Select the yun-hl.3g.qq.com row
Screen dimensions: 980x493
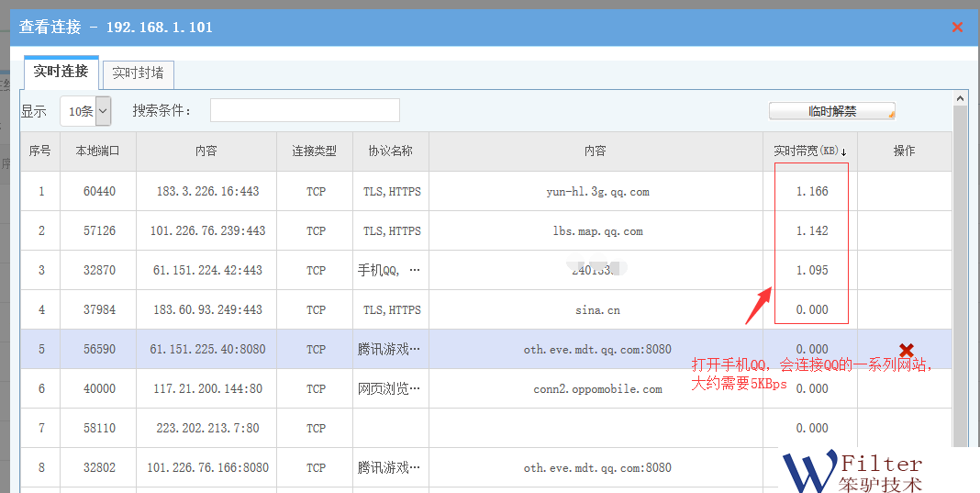[x=596, y=192]
